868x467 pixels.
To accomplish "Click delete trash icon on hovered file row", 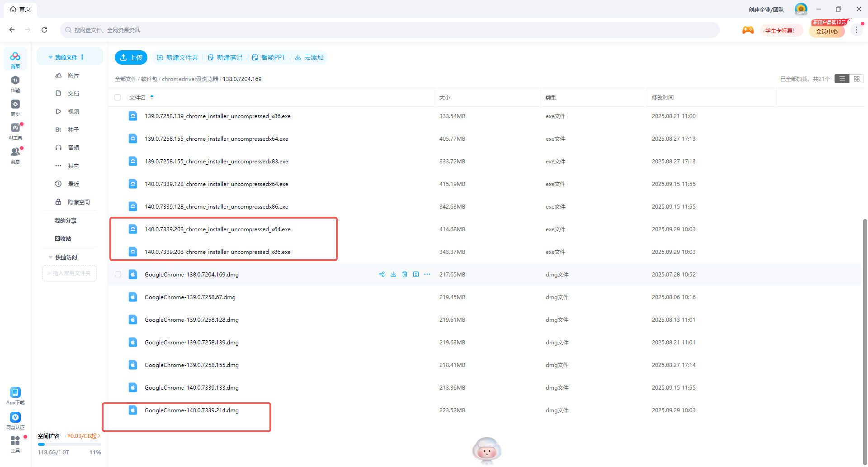I will (405, 274).
